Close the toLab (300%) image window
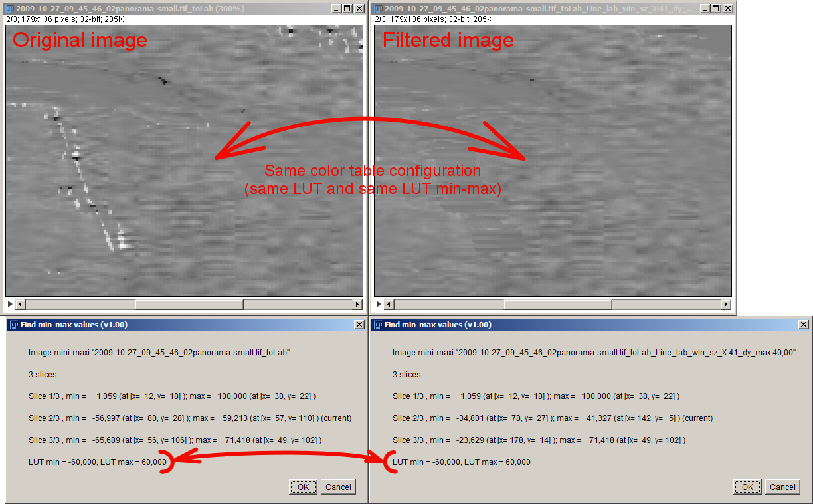 tap(359, 9)
